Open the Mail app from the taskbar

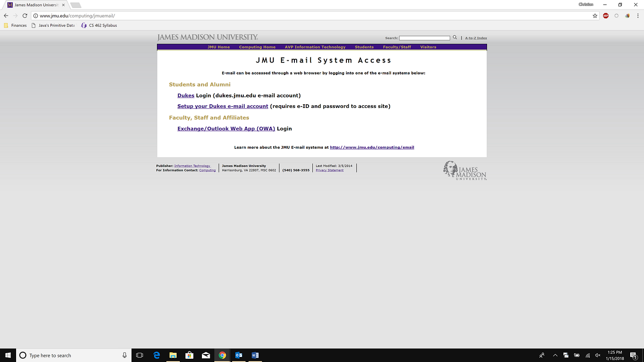pos(206,355)
